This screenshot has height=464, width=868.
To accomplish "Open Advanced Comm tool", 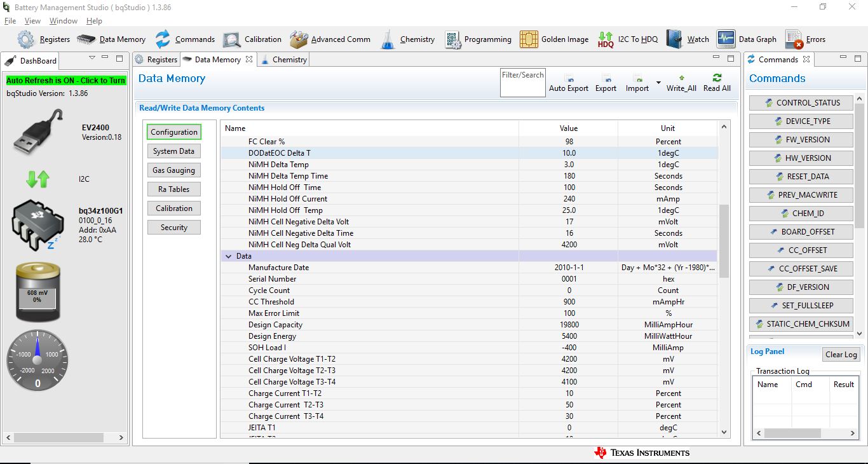I will tap(330, 39).
